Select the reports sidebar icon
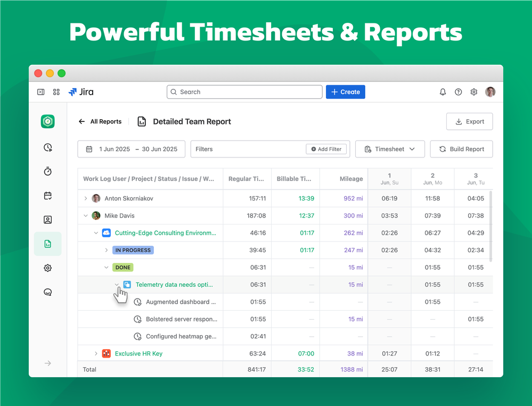 pos(48,244)
